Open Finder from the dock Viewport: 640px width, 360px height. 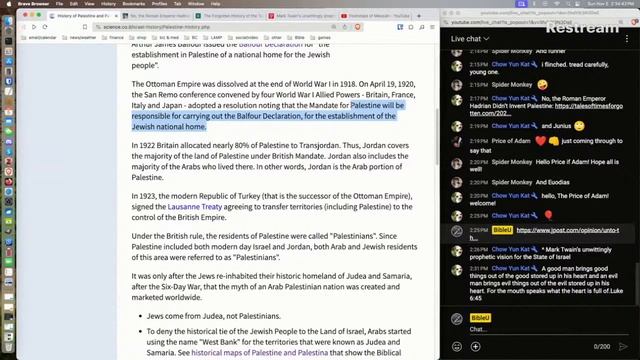pos(8,20)
